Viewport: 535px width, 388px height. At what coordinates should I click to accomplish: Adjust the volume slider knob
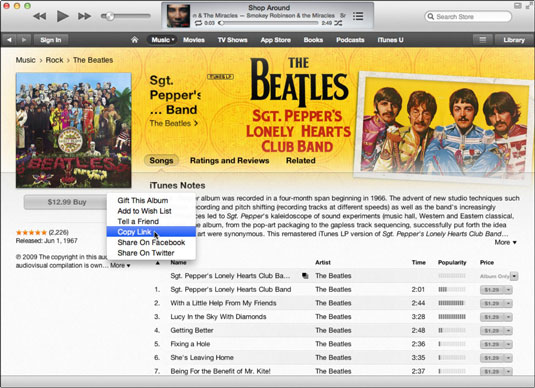tap(109, 16)
